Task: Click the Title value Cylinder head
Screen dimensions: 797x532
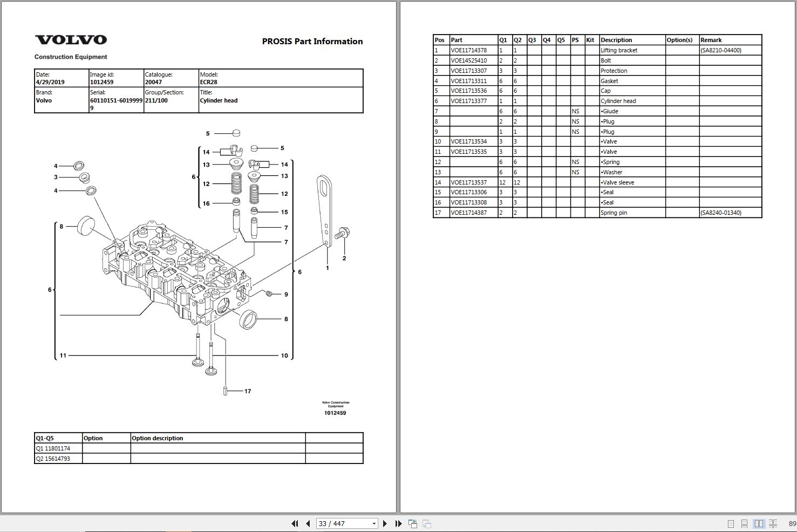Action: 219,100
